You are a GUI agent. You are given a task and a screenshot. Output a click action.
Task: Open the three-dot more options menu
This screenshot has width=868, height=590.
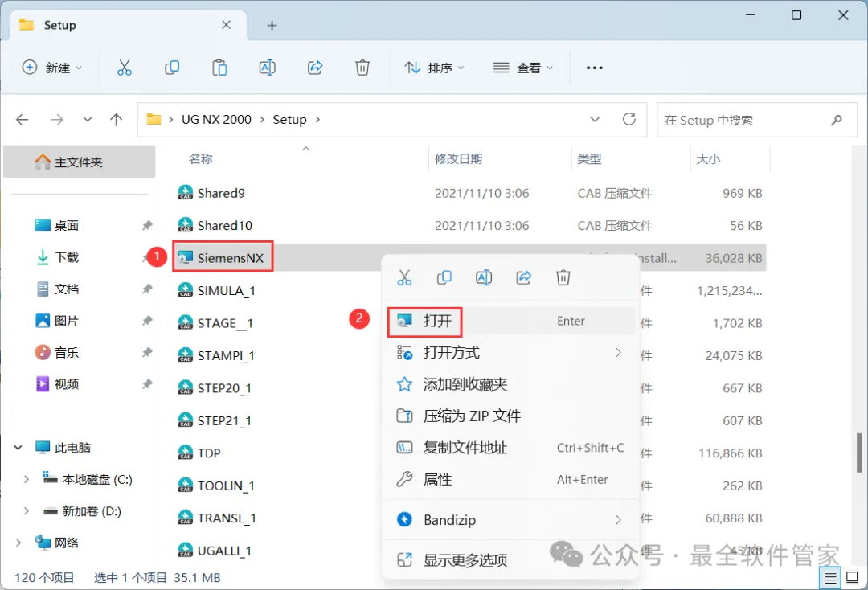594,68
